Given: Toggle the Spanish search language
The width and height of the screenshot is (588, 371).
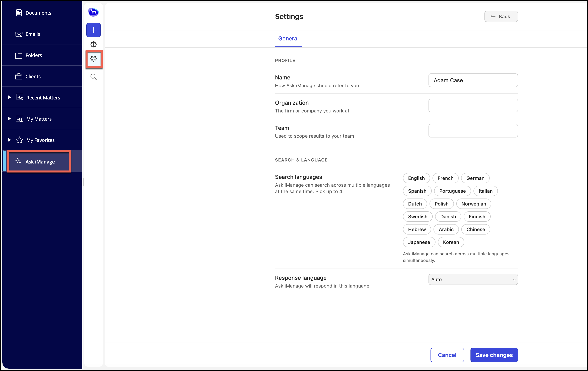Looking at the screenshot, I should 417,191.
